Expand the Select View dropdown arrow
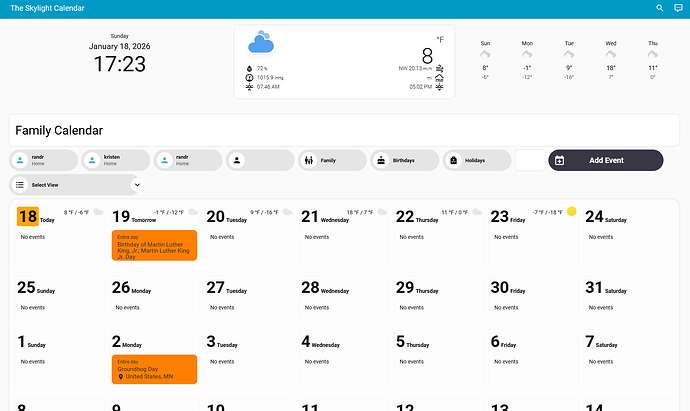The height and width of the screenshot is (411, 690). (137, 185)
